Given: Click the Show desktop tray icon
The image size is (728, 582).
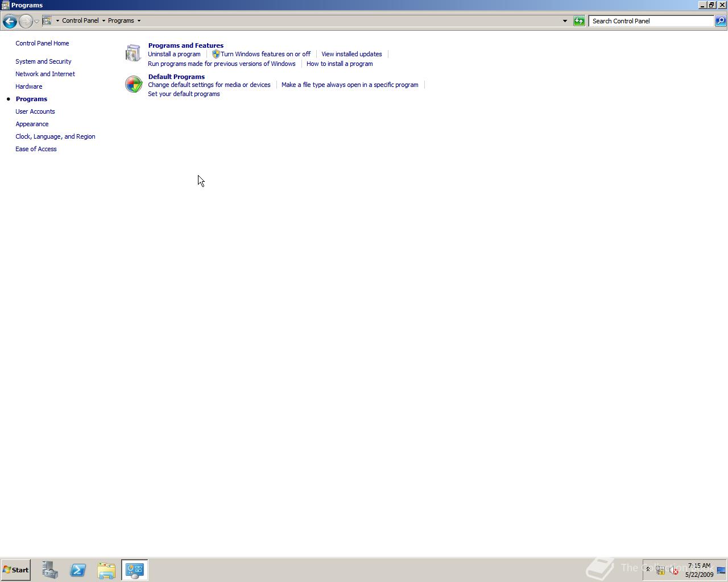Looking at the screenshot, I should click(x=721, y=570).
